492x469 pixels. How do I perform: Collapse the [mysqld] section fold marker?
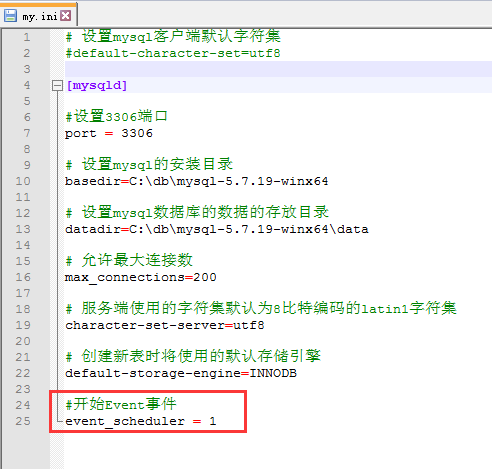pyautogui.click(x=57, y=86)
